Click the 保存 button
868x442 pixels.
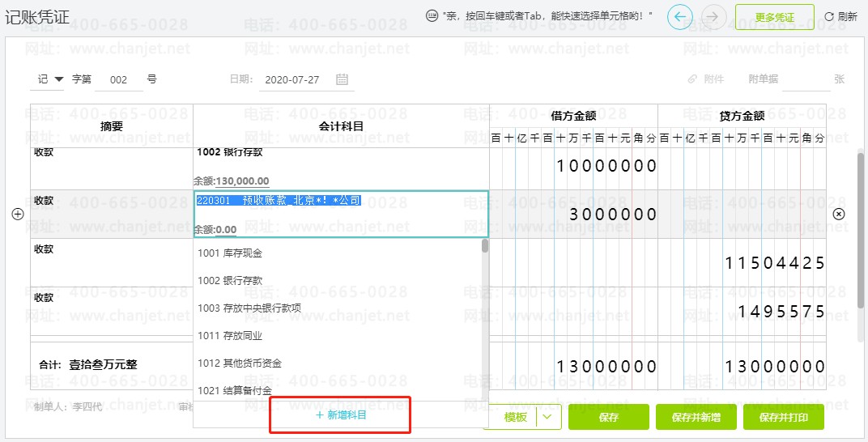(608, 417)
